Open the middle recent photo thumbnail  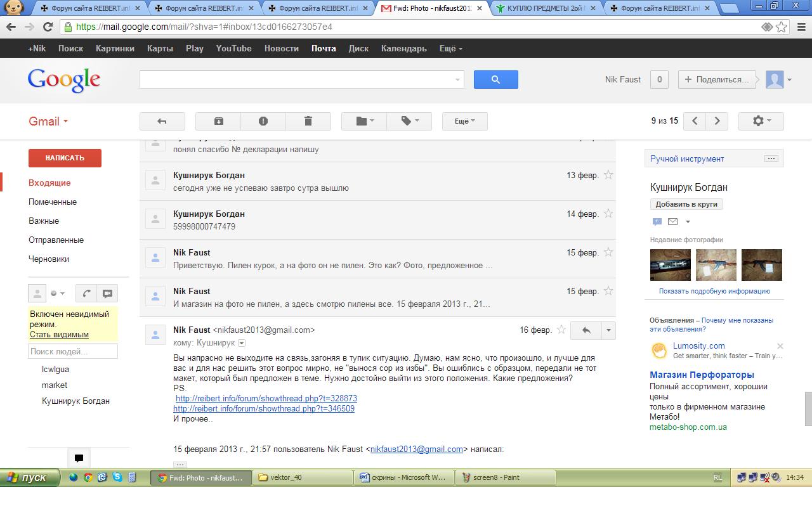[x=716, y=264]
